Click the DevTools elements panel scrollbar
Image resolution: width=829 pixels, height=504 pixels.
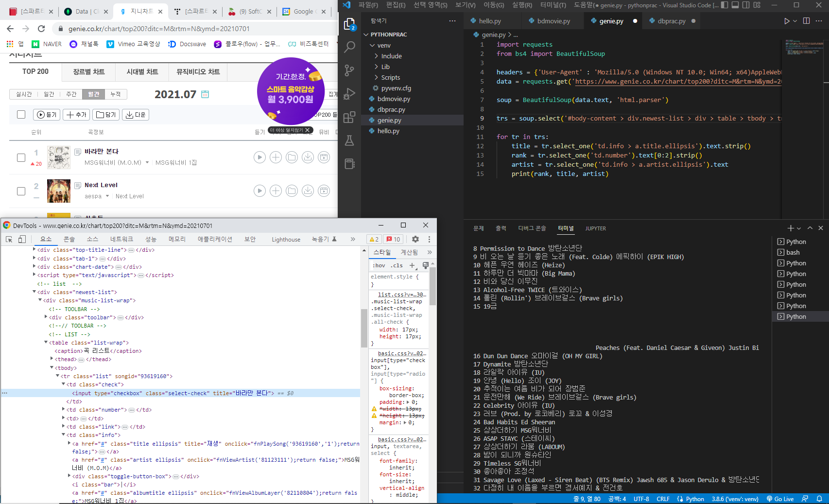(x=364, y=328)
